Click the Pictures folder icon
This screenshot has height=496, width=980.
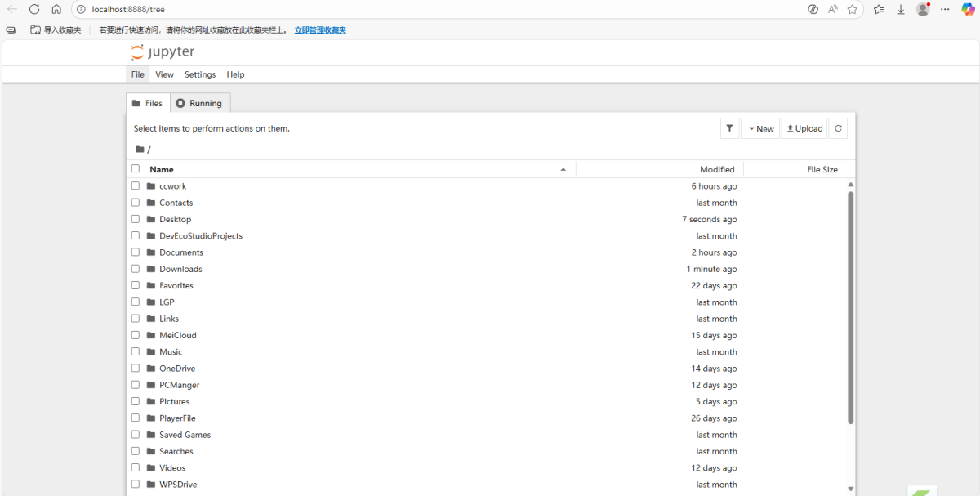pyautogui.click(x=151, y=402)
